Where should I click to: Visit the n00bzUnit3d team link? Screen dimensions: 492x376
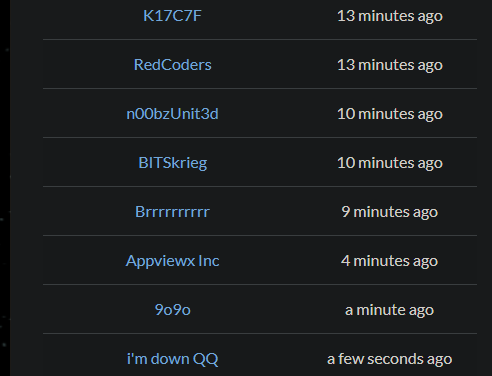[x=172, y=114]
